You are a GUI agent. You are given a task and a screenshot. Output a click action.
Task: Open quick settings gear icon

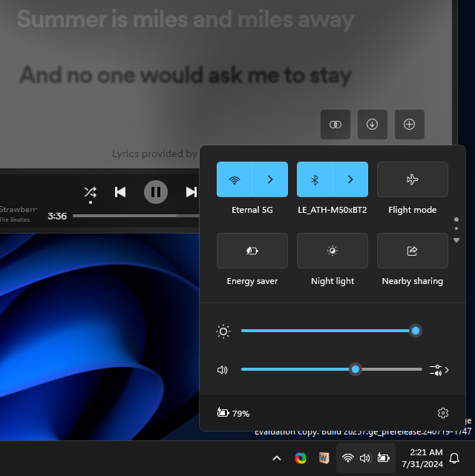(443, 413)
